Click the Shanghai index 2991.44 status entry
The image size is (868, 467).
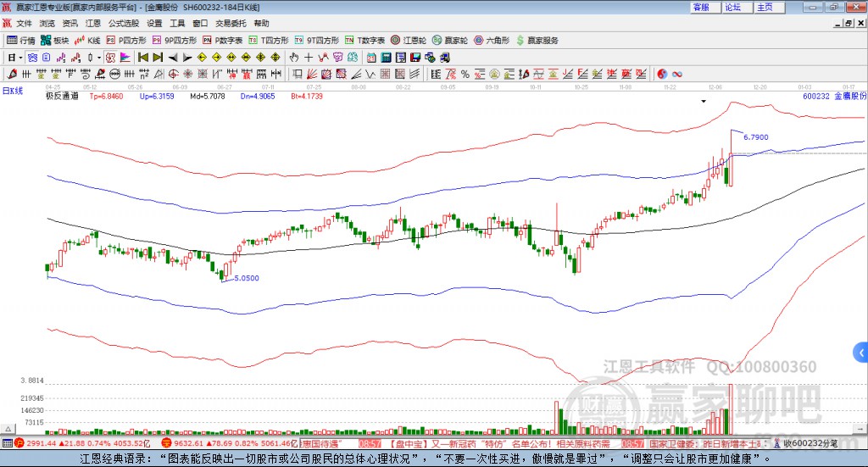point(82,443)
